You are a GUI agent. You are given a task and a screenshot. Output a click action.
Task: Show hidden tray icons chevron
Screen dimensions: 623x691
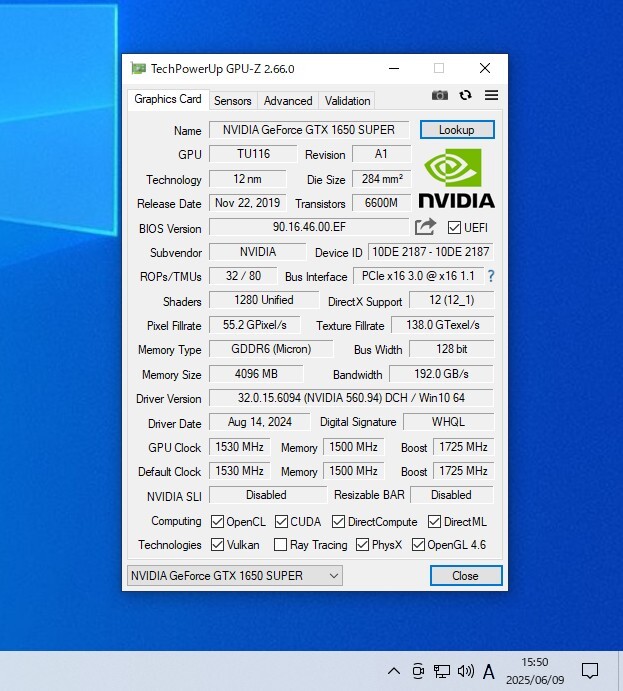coord(394,671)
